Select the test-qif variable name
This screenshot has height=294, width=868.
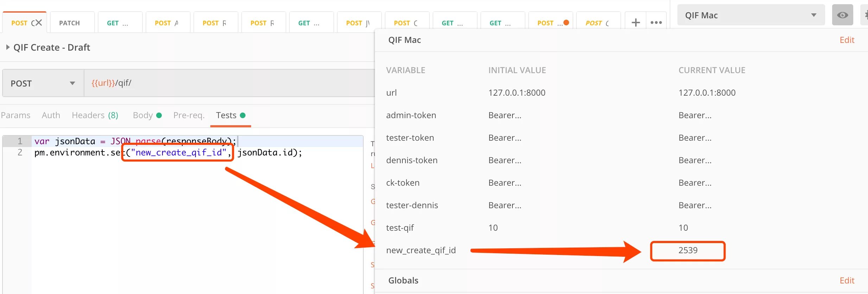pyautogui.click(x=400, y=228)
